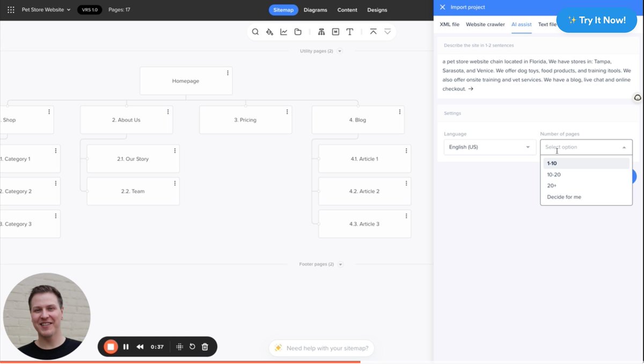Screen dimensions: 644x364
Task: Click the collapse upward arrow icon
Action: coord(374,32)
